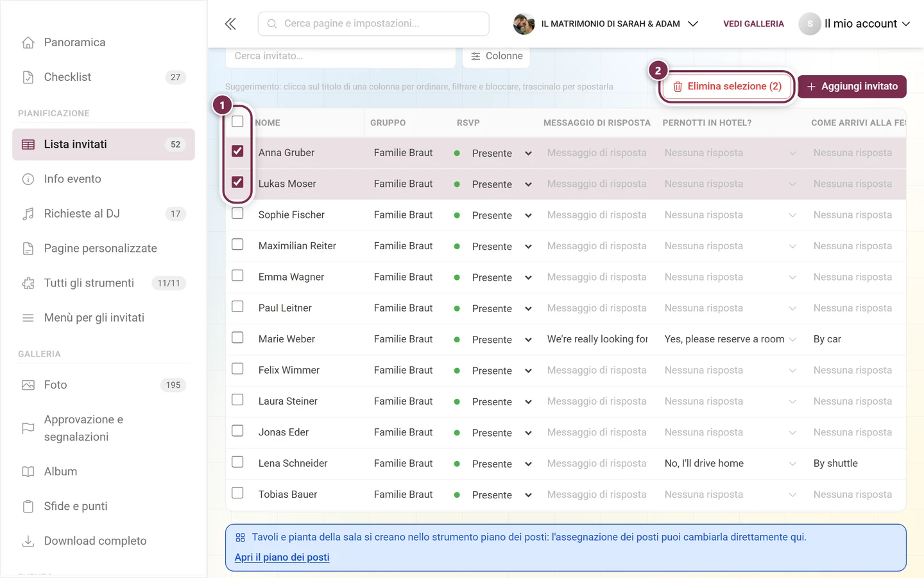Uncheck the checkbox for Lukas Moser
Viewport: 924px width, 578px height.
coord(237,182)
